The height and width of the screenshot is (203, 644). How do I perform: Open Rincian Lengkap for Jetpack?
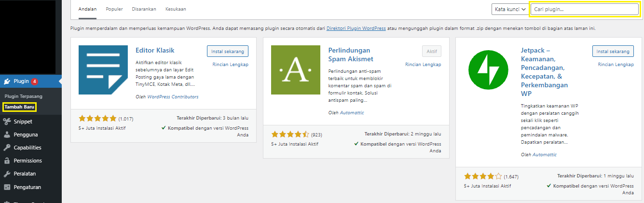pos(616,64)
